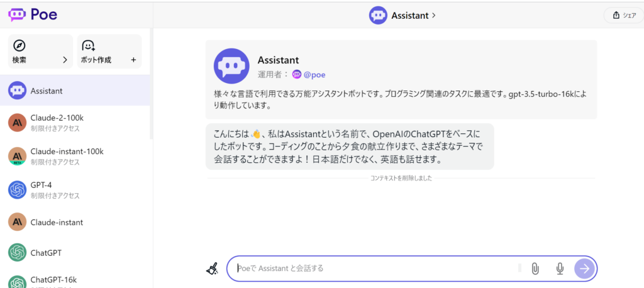Open the Claude-instant-100k bot
This screenshot has width=644, height=288.
(x=75, y=156)
